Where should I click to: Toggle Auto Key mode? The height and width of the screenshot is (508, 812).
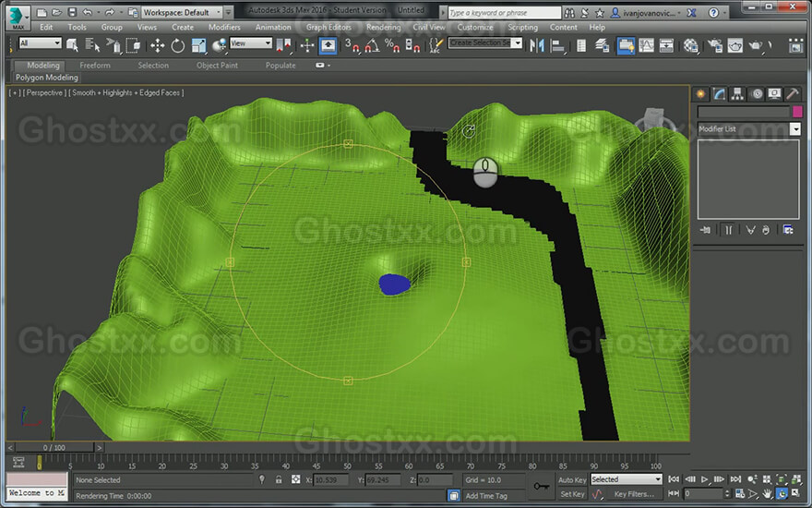572,480
